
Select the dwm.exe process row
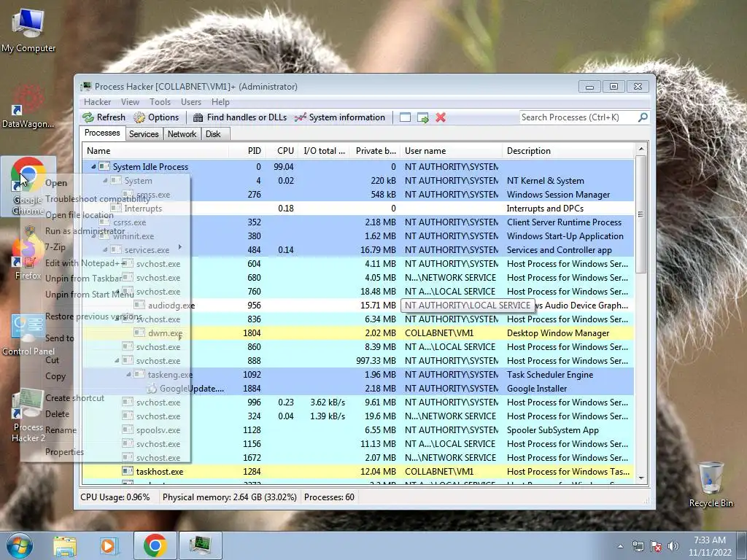pos(358,332)
